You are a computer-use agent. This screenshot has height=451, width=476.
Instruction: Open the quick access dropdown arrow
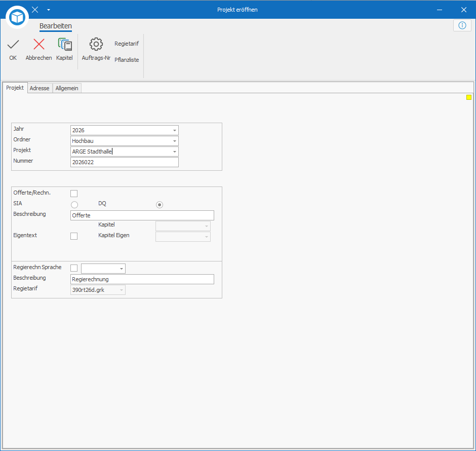pyautogui.click(x=49, y=10)
